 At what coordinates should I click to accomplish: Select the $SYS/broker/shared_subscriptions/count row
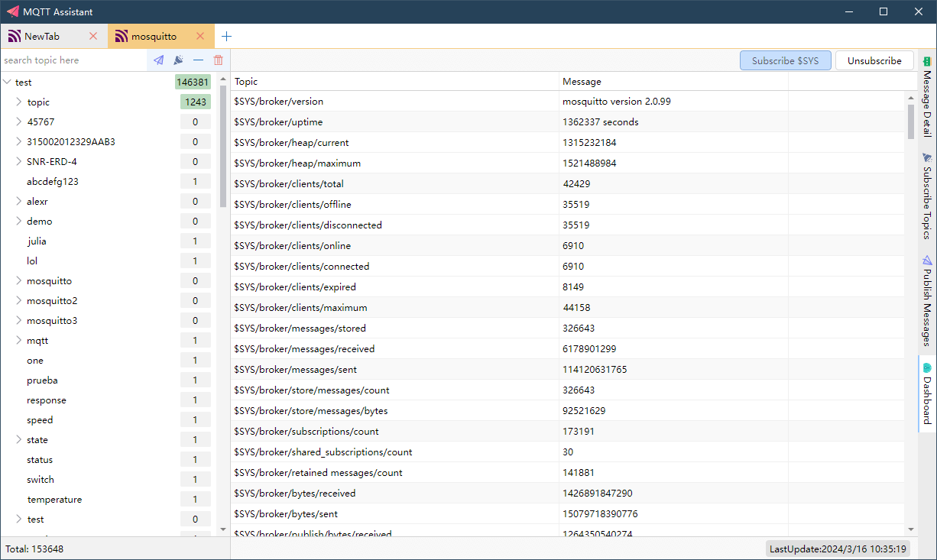[567, 452]
